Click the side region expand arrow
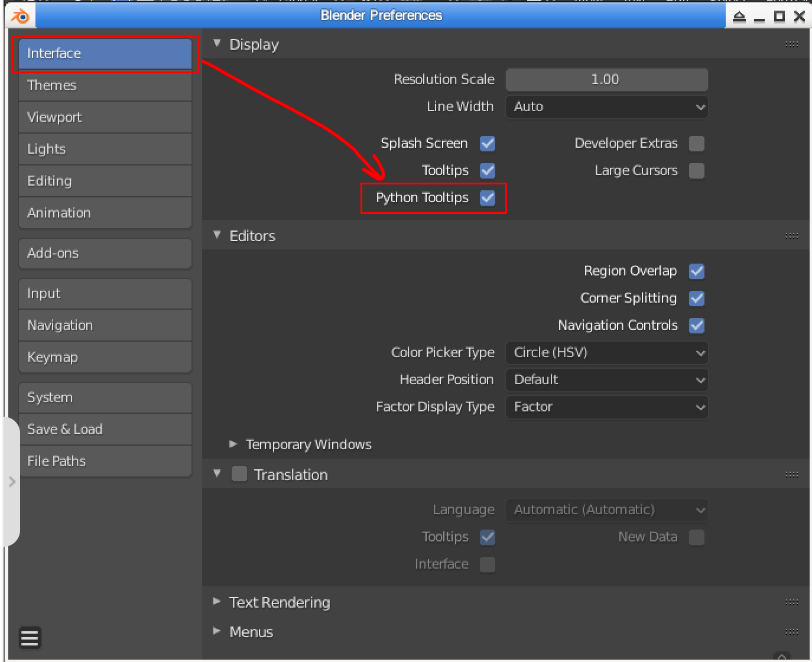This screenshot has height=662, width=812. point(12,482)
